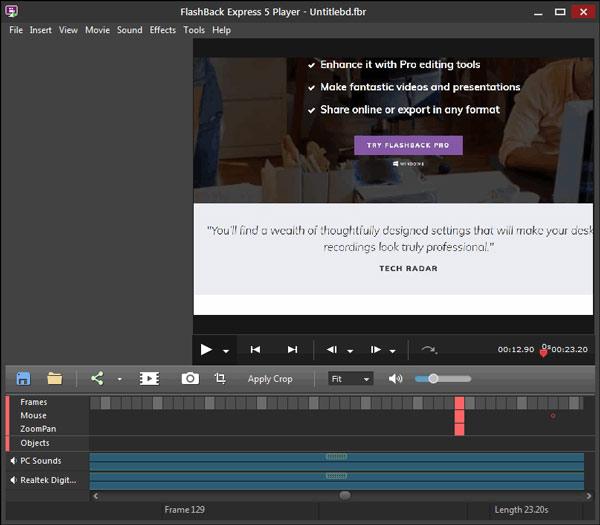Viewport: 600px width, 525px height.
Task: Click the Export movie filmstrip icon
Action: [x=149, y=379]
